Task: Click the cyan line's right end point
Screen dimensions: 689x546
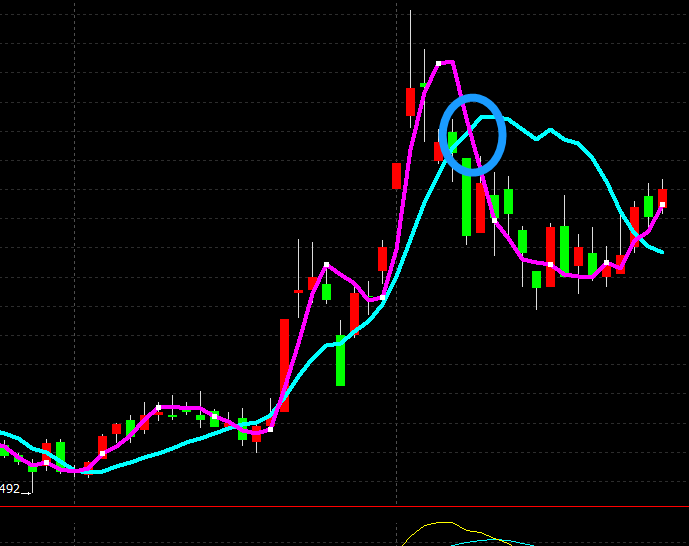Action: click(662, 252)
